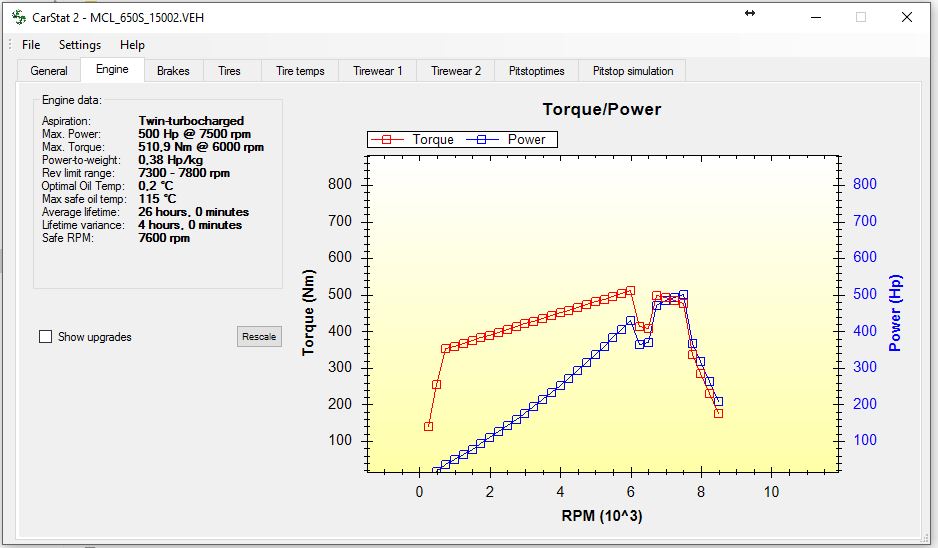Open the File menu
The height and width of the screenshot is (548, 938).
point(31,45)
